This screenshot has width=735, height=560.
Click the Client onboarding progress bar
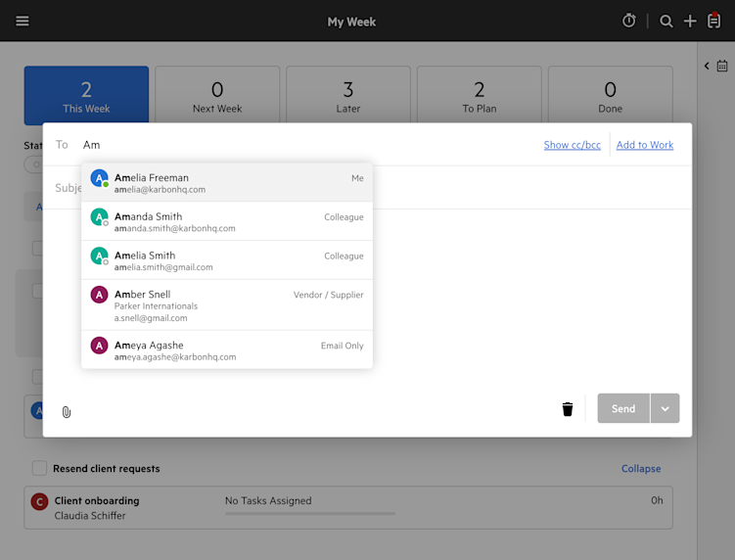point(310,514)
